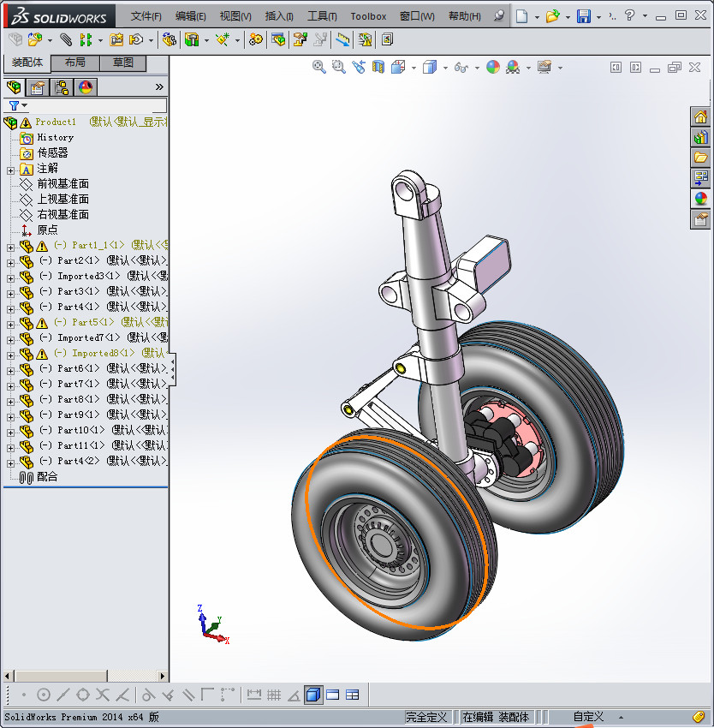The height and width of the screenshot is (728, 714).
Task: Open SolidWorks Resources home tab
Action: click(x=700, y=116)
